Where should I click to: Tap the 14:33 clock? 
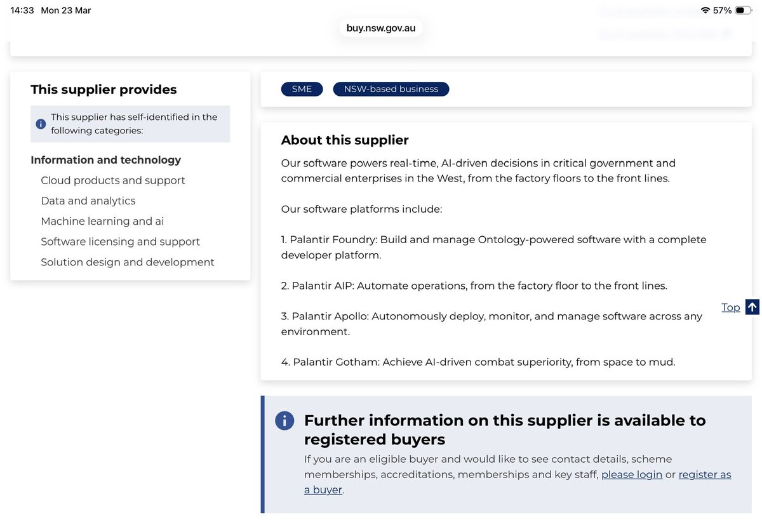pos(22,10)
